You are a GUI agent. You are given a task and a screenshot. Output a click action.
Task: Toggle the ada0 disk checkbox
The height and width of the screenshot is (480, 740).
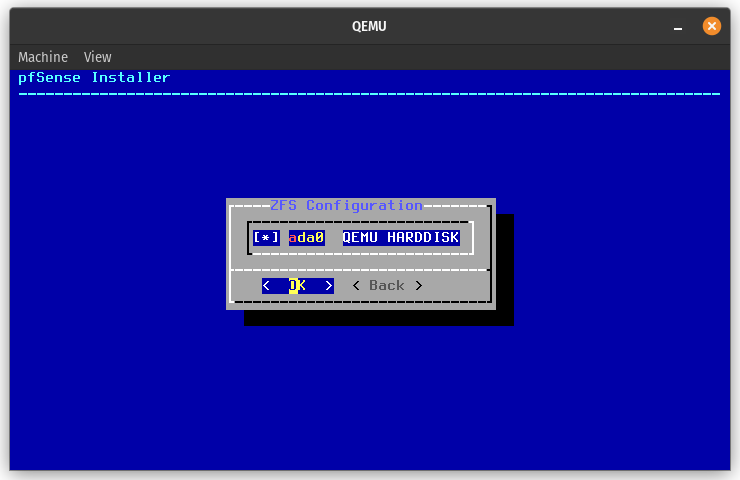coord(266,237)
